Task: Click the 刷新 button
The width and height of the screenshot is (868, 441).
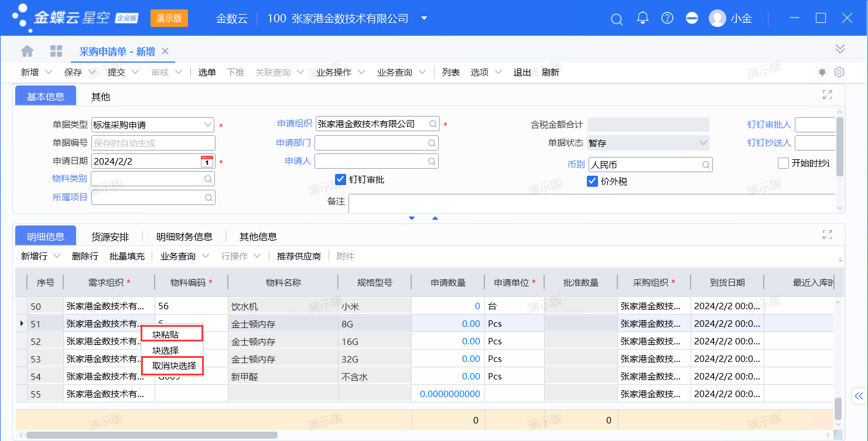Action: 551,72
